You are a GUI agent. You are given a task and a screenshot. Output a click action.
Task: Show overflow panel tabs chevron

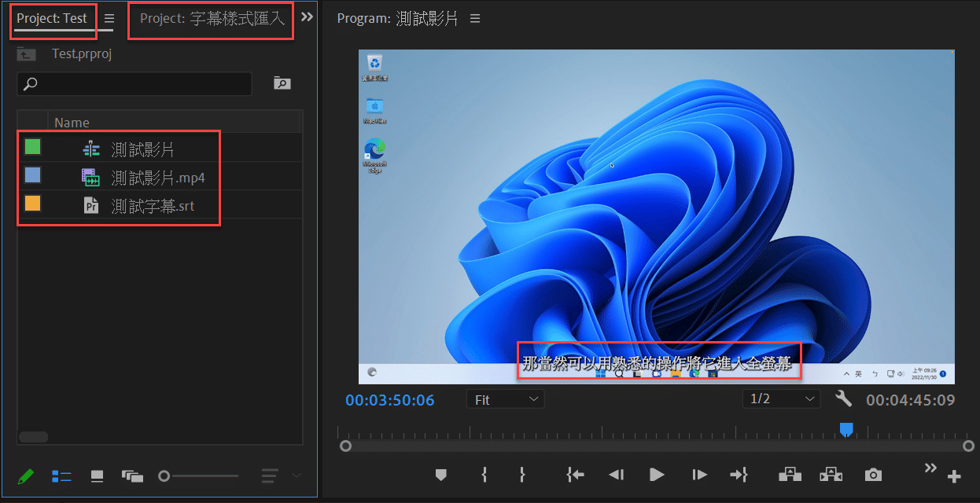[x=307, y=17]
